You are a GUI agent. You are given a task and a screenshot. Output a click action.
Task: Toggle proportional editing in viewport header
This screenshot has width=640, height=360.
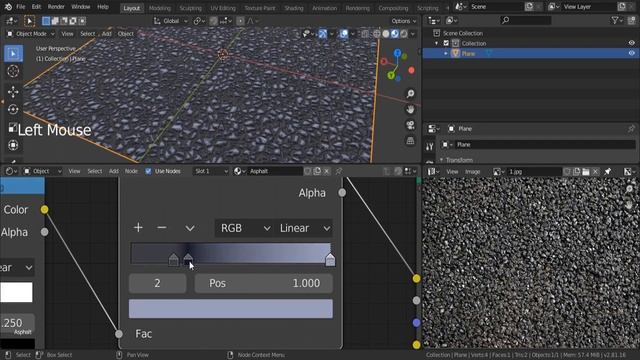240,21
